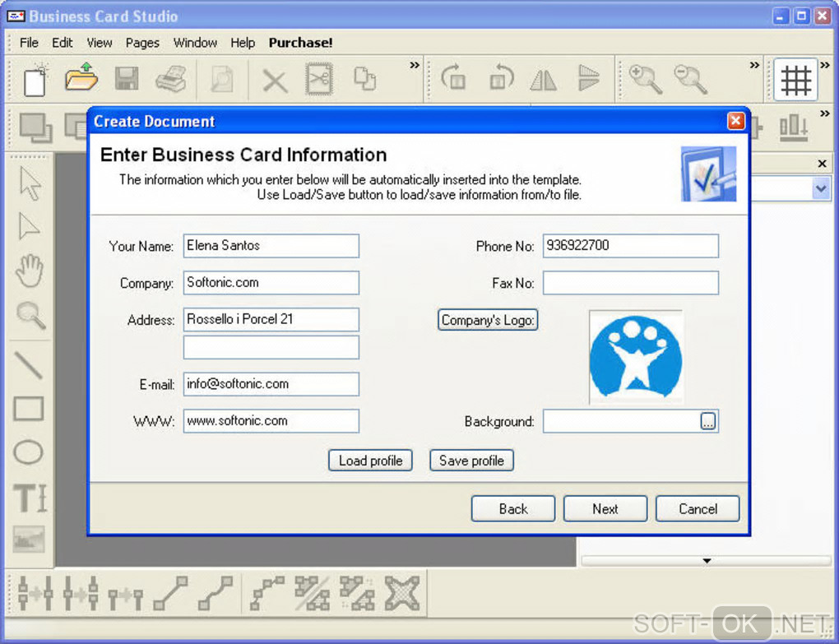Select the Hand pan tool

[x=29, y=270]
